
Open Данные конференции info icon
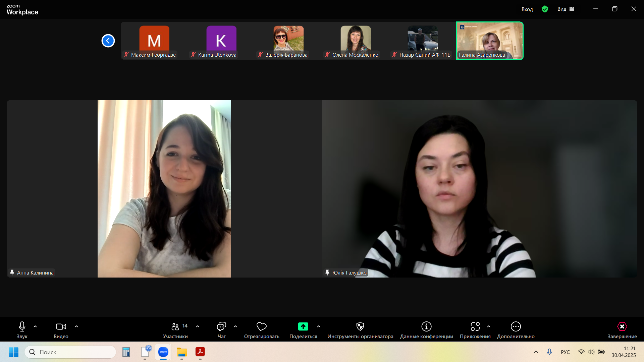coord(426,330)
